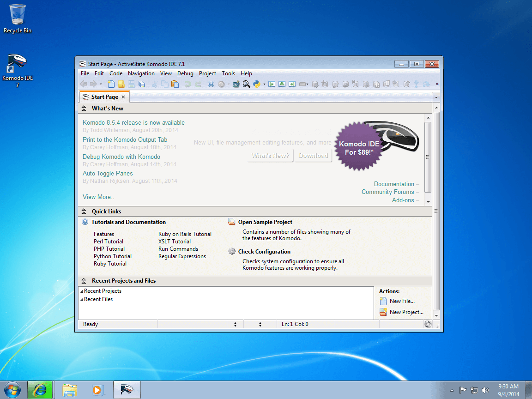Start the Python interactive shell icon

pyautogui.click(x=257, y=84)
